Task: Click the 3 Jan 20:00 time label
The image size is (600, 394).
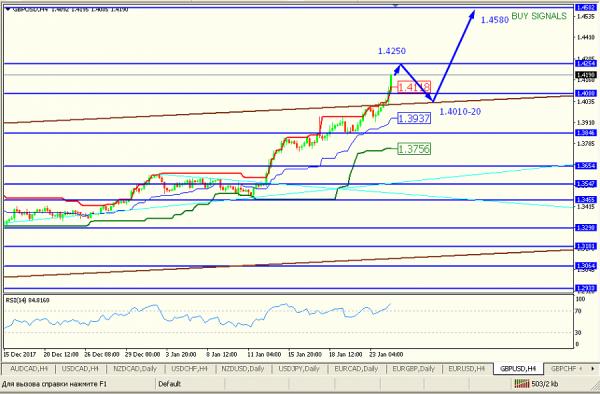Action: pos(181,355)
